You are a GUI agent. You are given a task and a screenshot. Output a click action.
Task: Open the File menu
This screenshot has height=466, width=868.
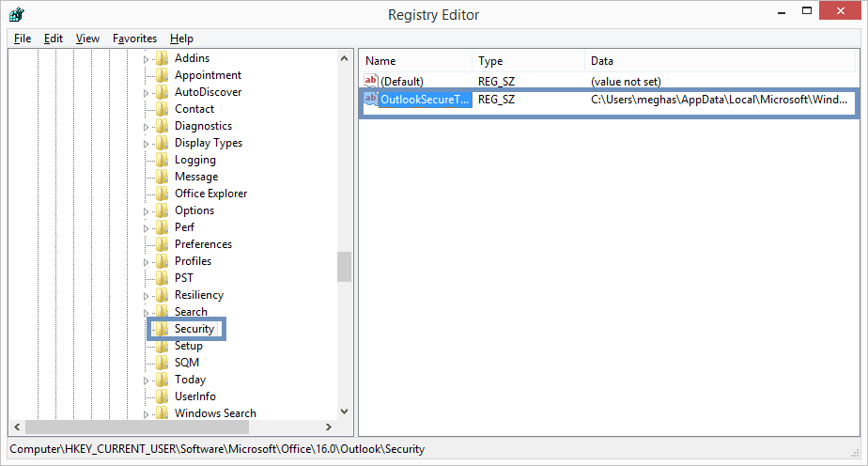(23, 39)
